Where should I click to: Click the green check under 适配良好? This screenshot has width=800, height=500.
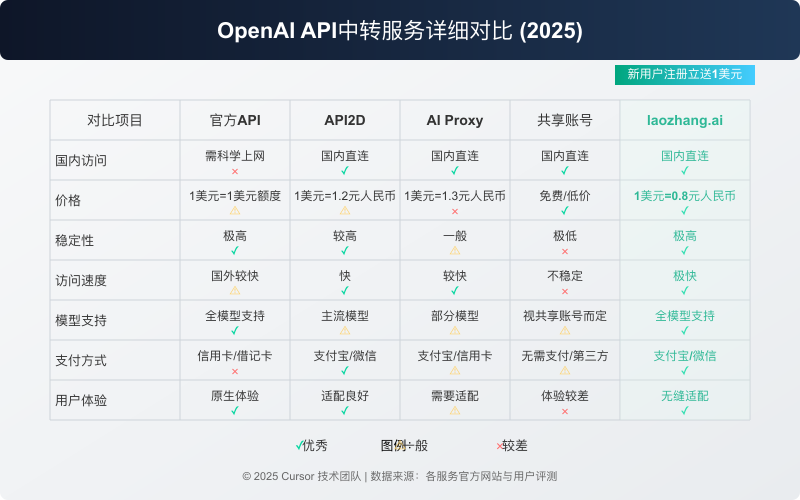click(x=345, y=410)
